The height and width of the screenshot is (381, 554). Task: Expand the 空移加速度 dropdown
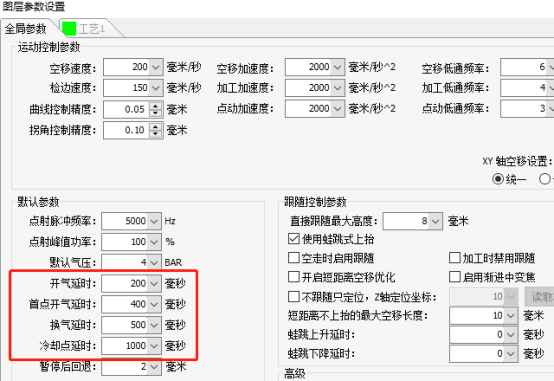click(x=337, y=67)
